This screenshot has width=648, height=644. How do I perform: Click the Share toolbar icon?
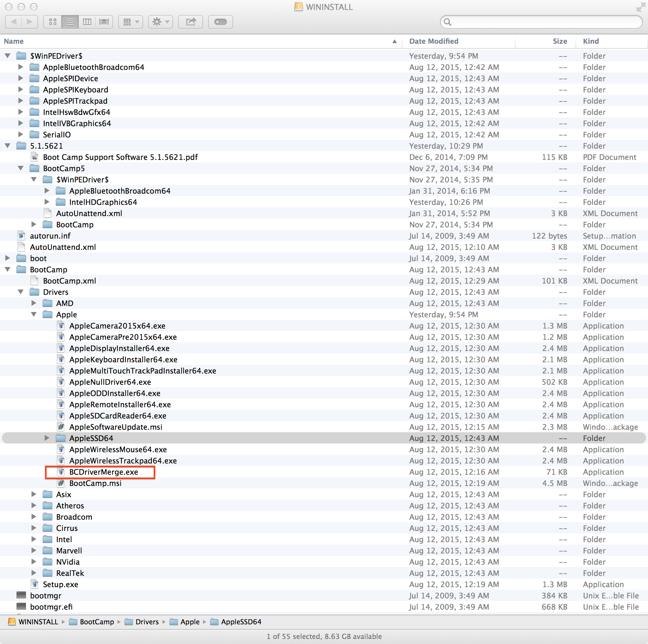point(190,22)
